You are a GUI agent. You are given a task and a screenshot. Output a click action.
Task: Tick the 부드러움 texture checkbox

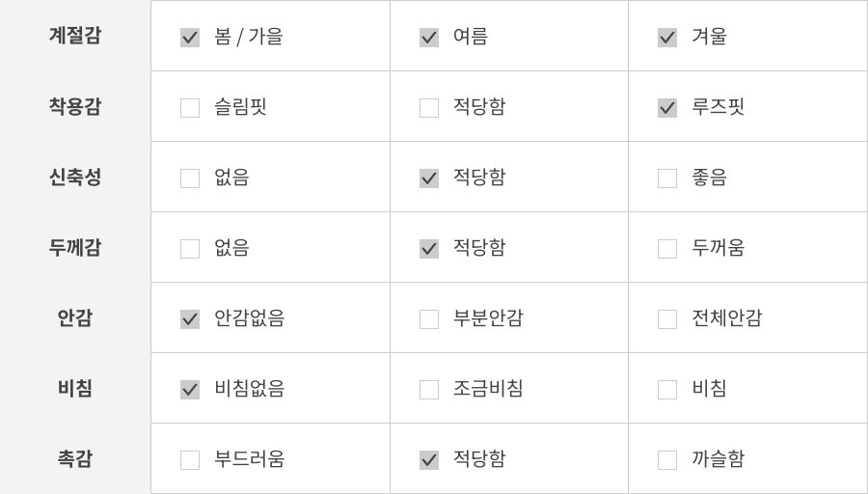point(190,460)
